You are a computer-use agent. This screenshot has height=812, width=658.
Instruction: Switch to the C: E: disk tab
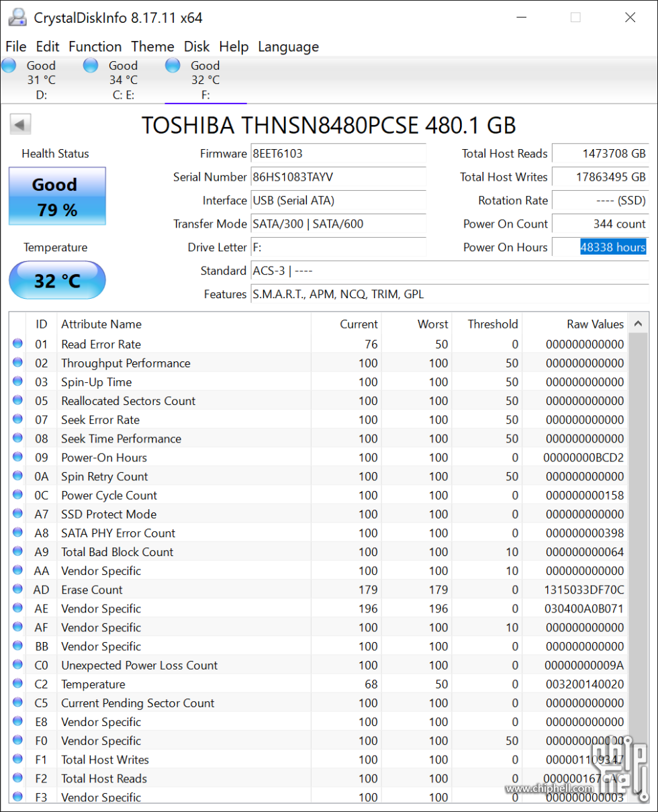click(x=123, y=80)
